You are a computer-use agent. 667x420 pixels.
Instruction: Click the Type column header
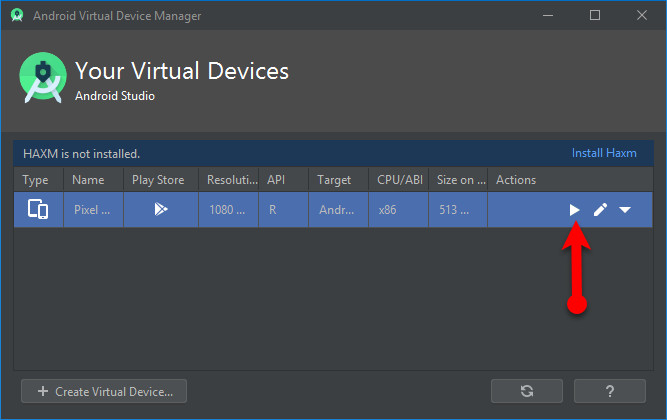[36, 180]
